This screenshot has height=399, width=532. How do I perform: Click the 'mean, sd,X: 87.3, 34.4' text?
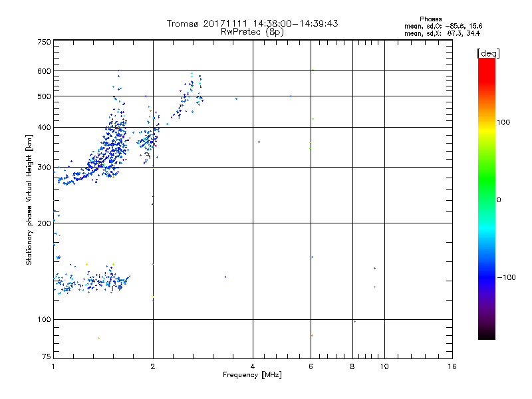(442, 33)
